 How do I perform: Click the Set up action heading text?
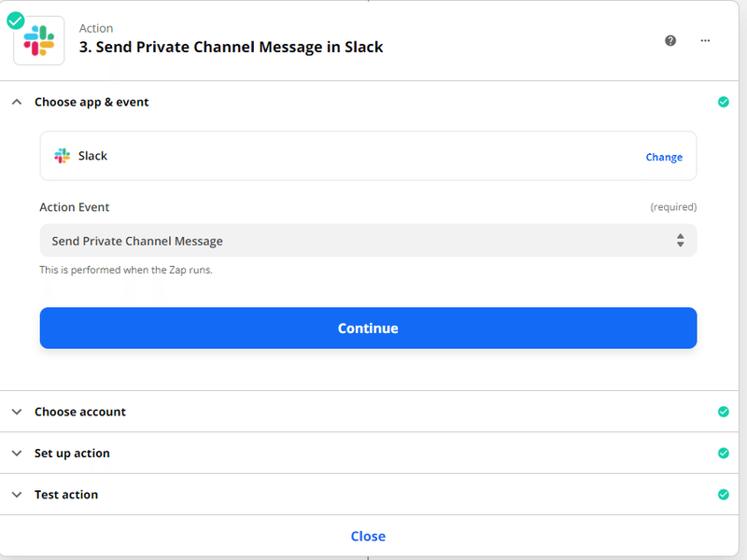point(72,454)
